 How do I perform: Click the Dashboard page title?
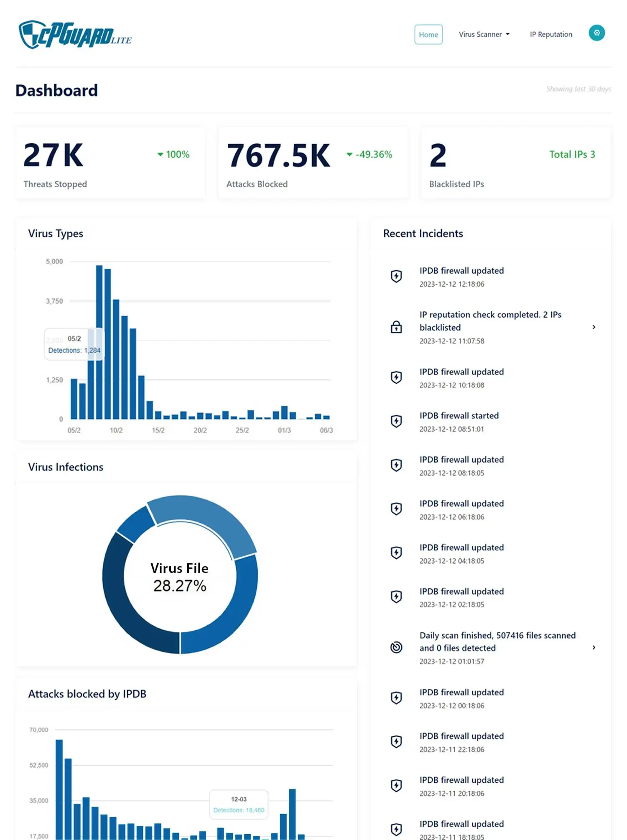coord(56,90)
